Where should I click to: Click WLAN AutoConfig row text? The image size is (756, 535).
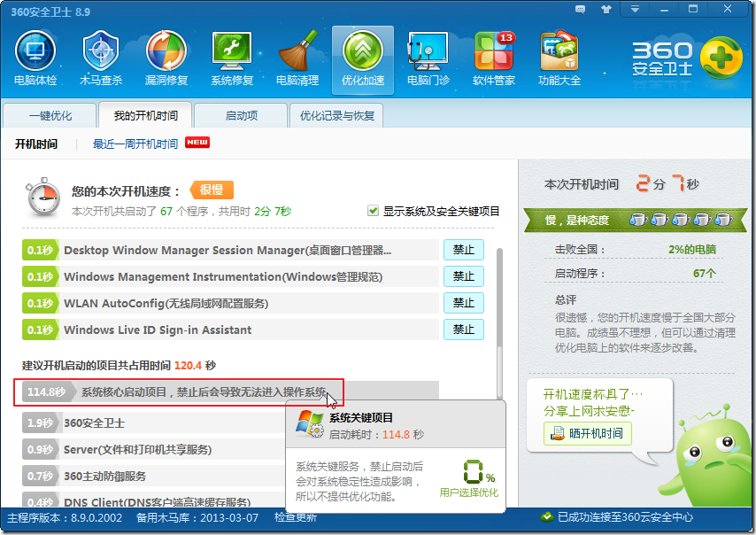coord(166,303)
